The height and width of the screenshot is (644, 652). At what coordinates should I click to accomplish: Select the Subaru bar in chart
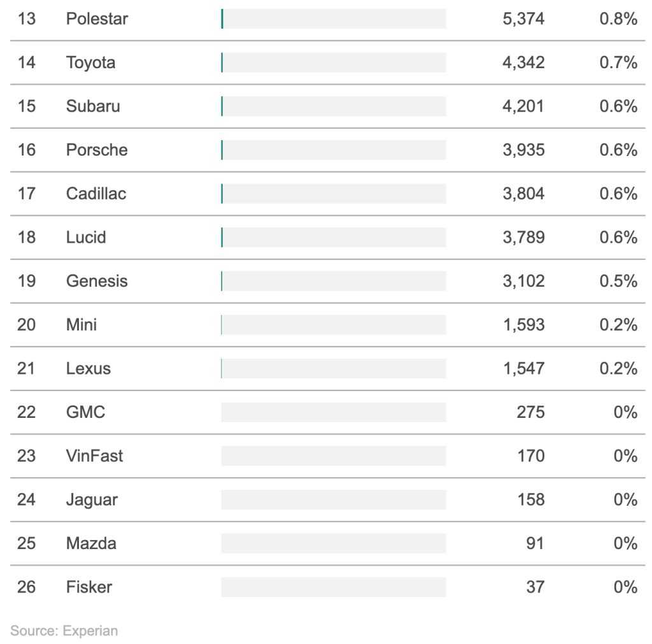pyautogui.click(x=334, y=106)
